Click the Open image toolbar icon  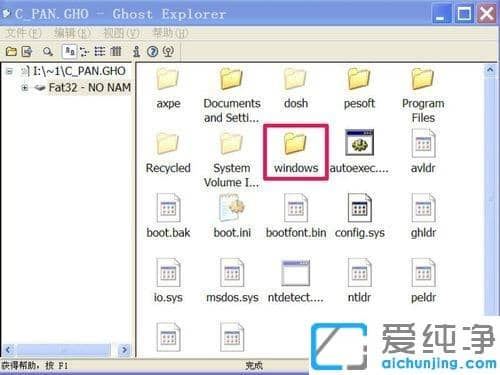coord(11,52)
